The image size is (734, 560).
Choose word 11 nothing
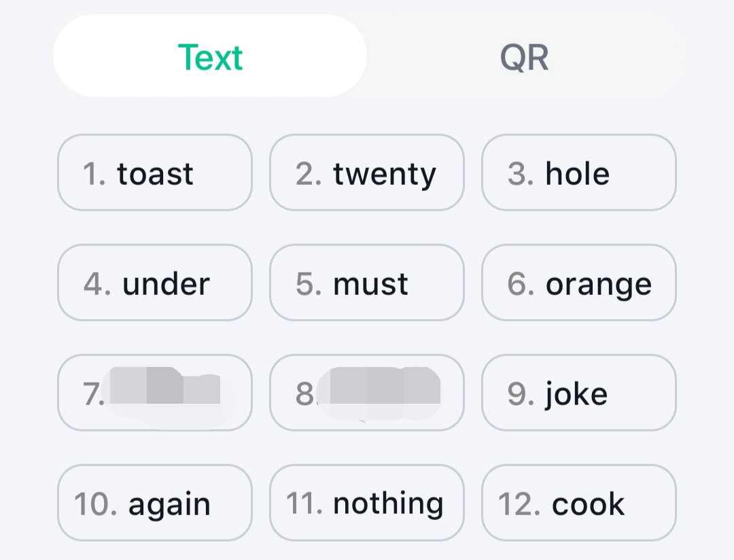click(367, 502)
